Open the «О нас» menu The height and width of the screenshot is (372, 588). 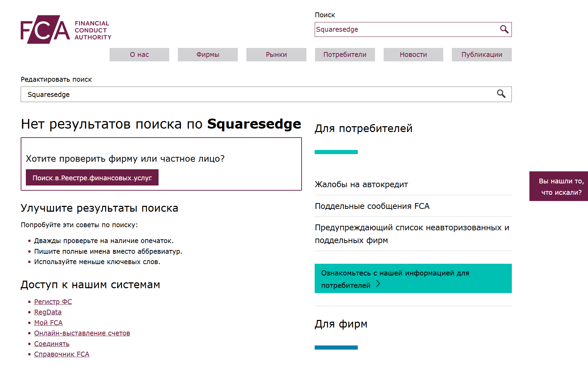tap(139, 55)
